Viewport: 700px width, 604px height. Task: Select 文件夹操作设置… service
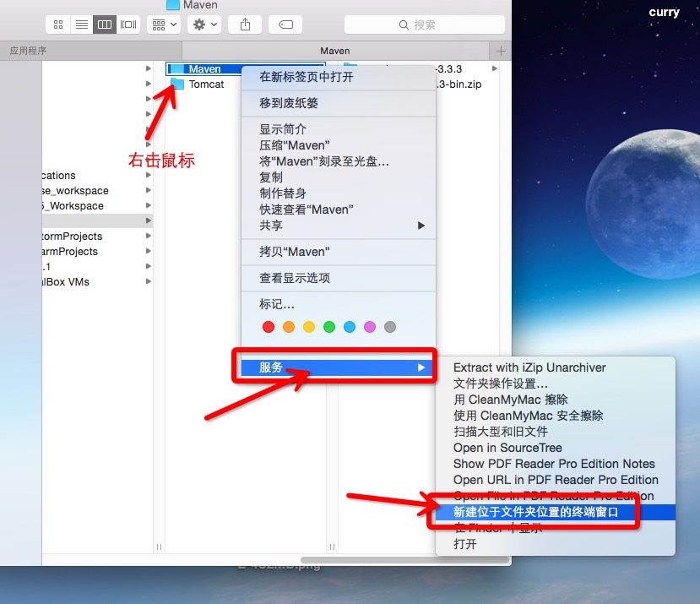coord(556,384)
